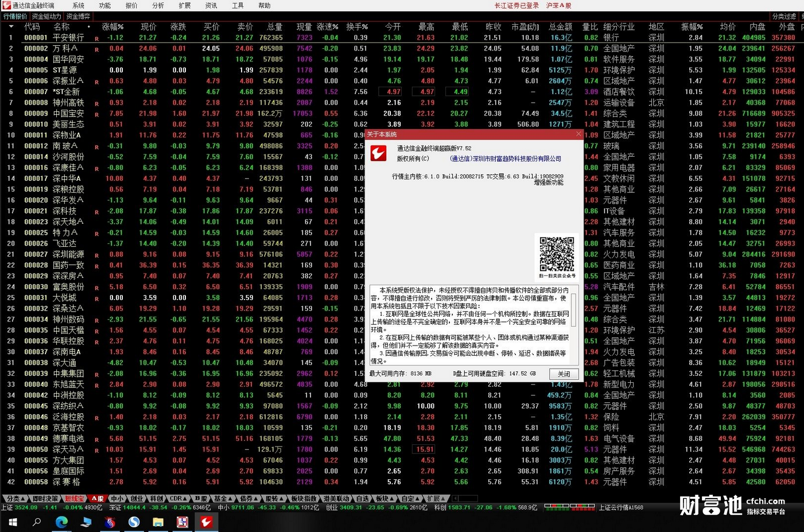Close the 关于本系统 dialog with X
Image resolution: width=804 pixels, height=532 pixels.
click(578, 134)
